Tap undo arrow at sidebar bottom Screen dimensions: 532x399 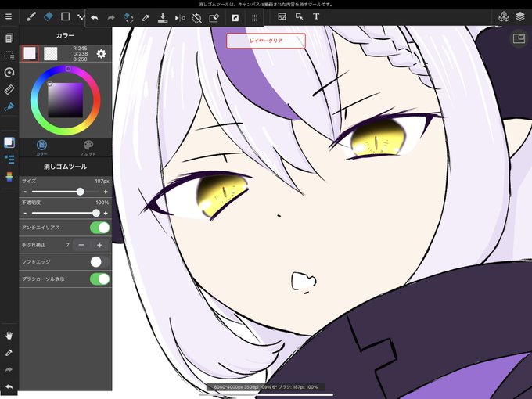pyautogui.click(x=9, y=386)
